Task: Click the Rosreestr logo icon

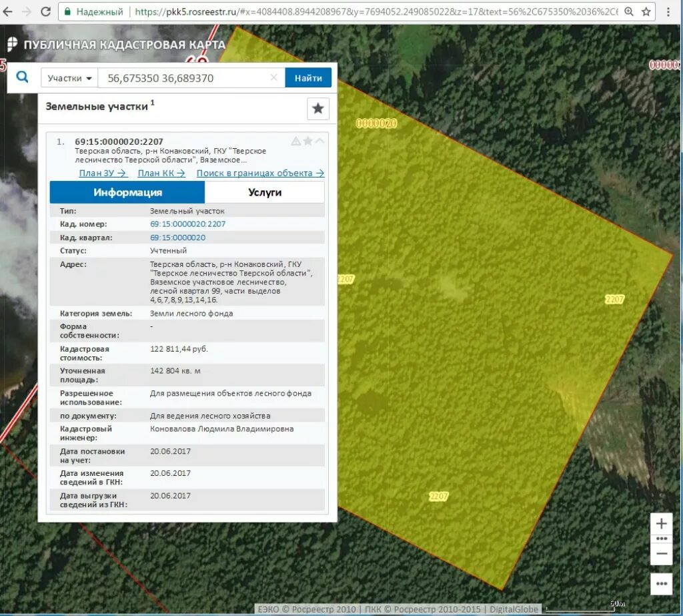Action: coord(13,44)
